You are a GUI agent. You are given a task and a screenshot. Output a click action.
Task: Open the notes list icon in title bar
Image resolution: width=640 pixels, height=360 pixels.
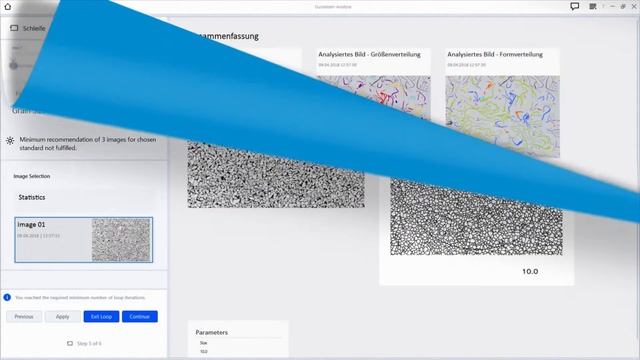[593, 7]
